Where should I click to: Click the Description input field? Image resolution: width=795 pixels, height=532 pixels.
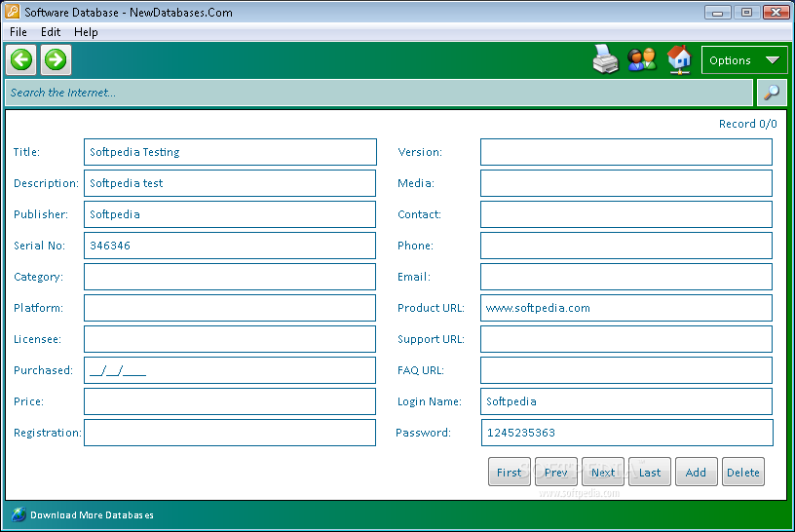230,183
